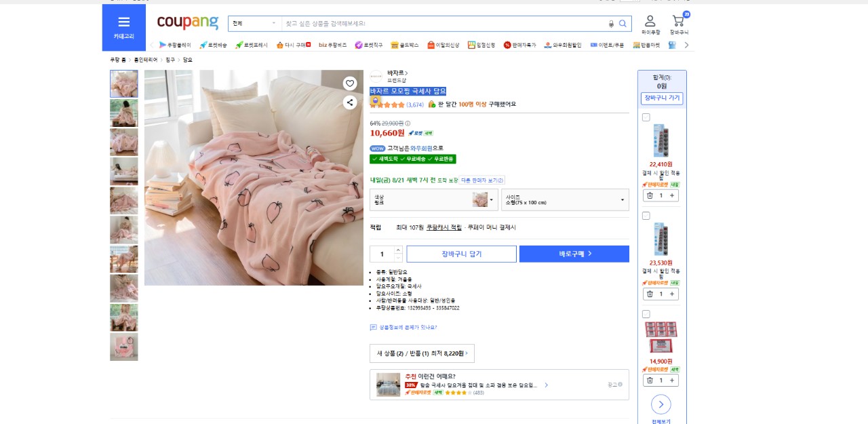Click 상품정보에 문제가 있나요? link
This screenshot has height=424, width=868.
408,327
